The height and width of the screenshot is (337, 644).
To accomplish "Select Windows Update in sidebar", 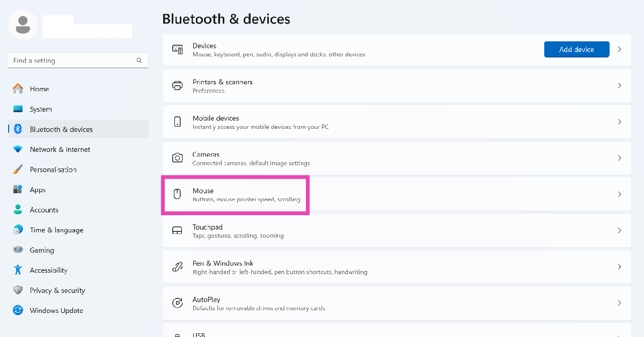I will [x=56, y=311].
